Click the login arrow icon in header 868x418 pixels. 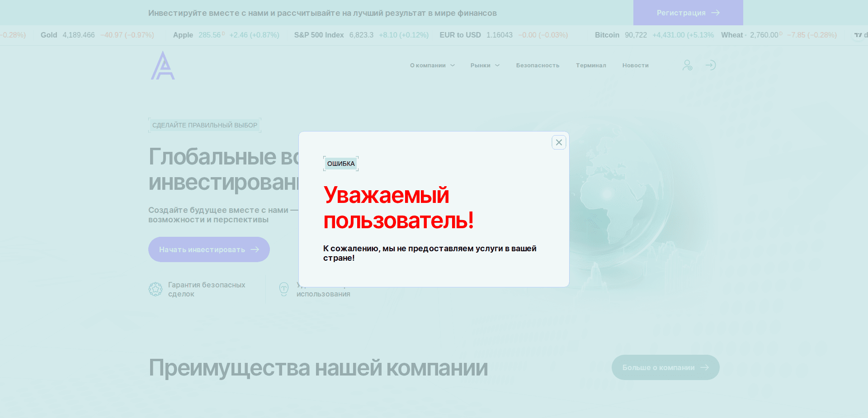coord(711,65)
